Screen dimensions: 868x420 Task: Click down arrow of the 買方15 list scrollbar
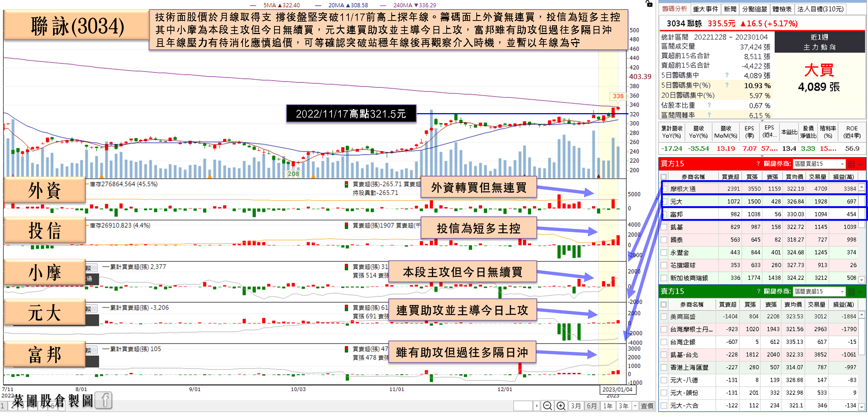point(861,280)
